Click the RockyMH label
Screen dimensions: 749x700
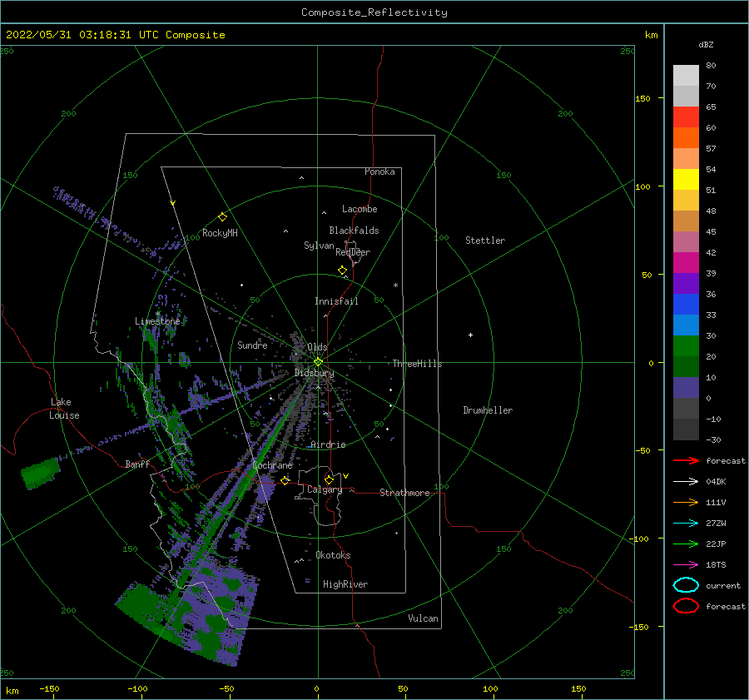[220, 233]
